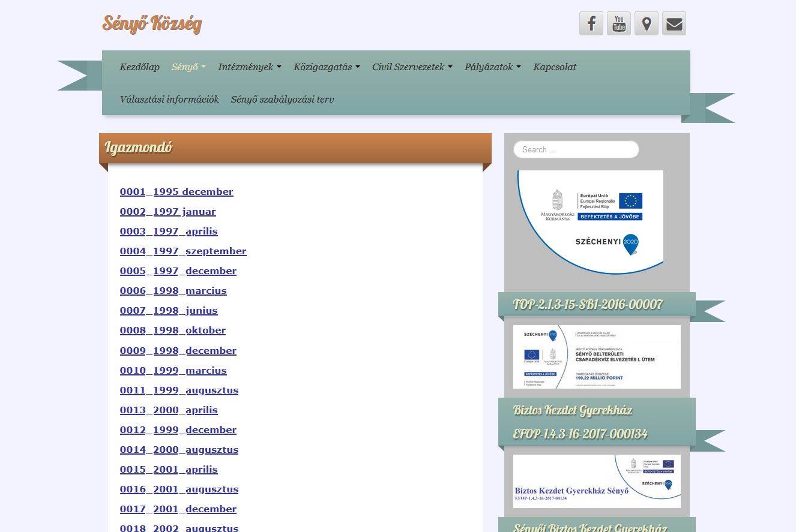
Task: Open the 0014_2000_augusztus issue link
Action: (179, 450)
